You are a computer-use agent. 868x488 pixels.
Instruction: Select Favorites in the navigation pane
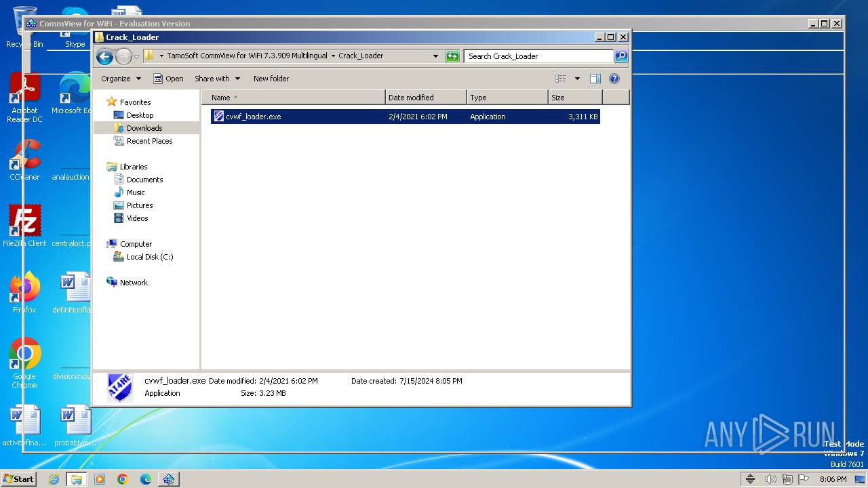[135, 102]
